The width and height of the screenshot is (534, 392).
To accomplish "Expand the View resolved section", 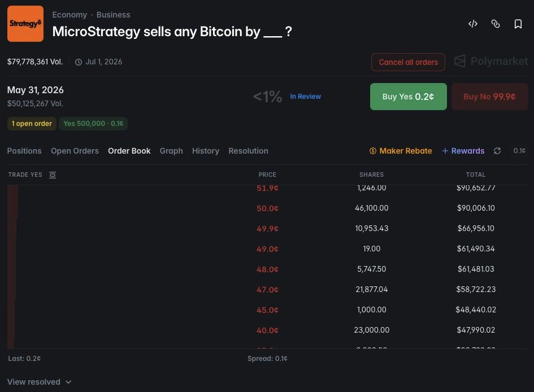I will coord(39,382).
